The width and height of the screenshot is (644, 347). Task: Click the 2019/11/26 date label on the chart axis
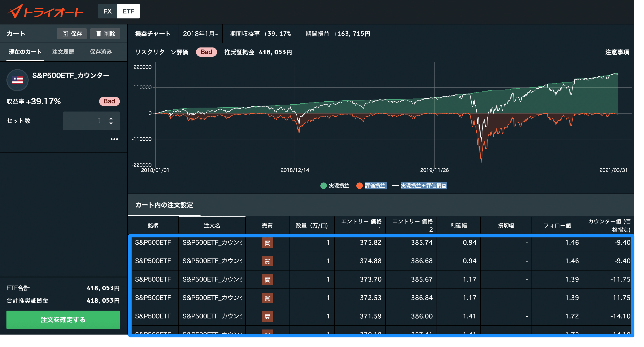pos(434,170)
